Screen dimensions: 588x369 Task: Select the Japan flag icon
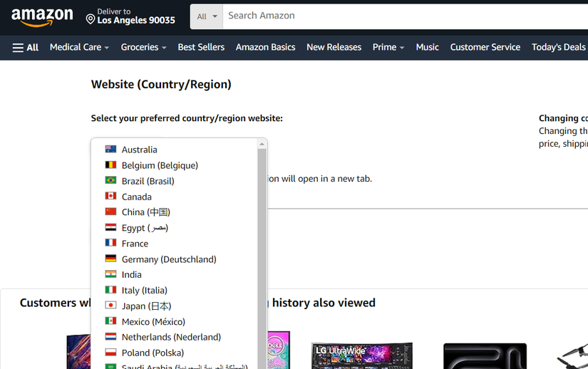[110, 306]
